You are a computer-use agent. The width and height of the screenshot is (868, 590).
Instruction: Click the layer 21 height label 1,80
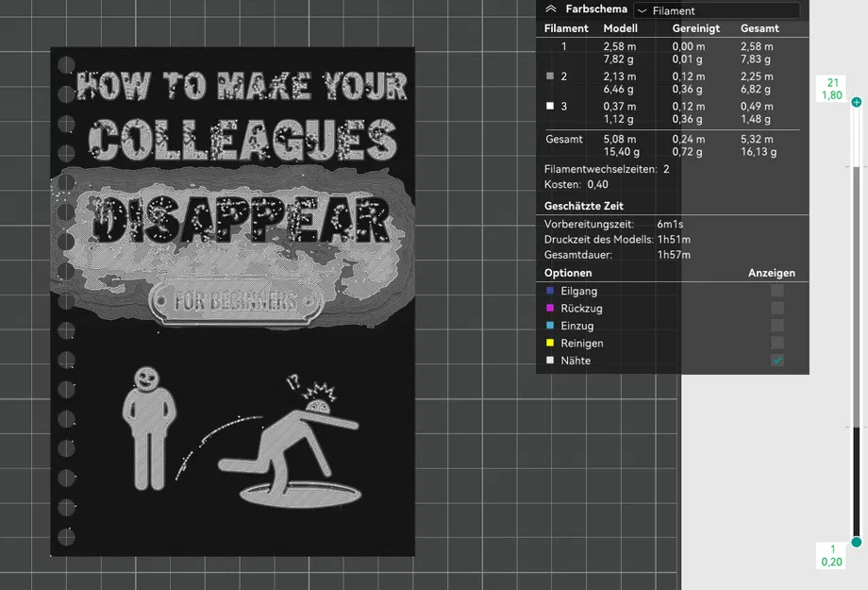pyautogui.click(x=831, y=95)
